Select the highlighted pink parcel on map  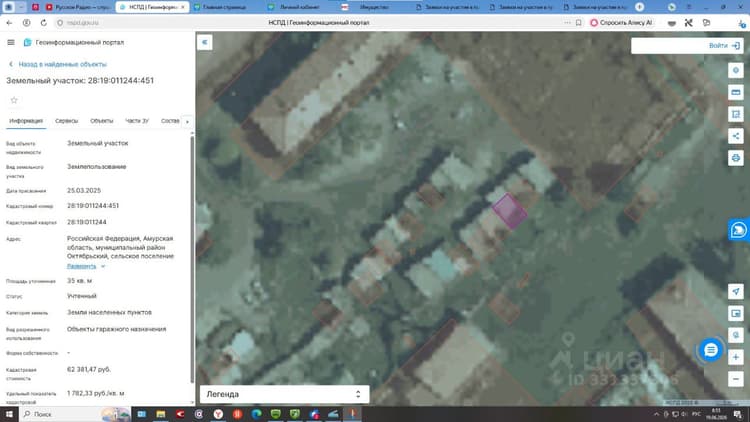click(x=510, y=211)
